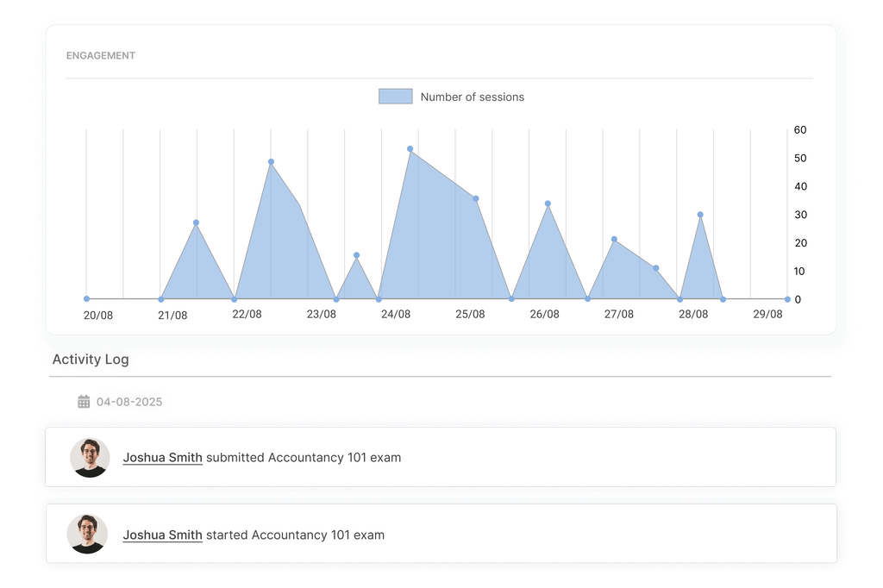Open Joshua Smith's profile from the started entry
The height and width of the screenshot is (588, 883).
click(162, 535)
